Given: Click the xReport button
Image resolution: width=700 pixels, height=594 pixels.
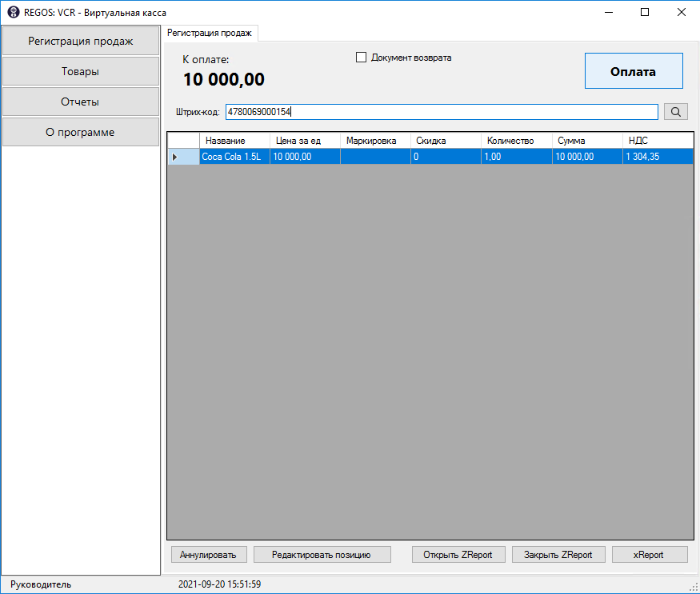Looking at the screenshot, I should click(649, 554).
